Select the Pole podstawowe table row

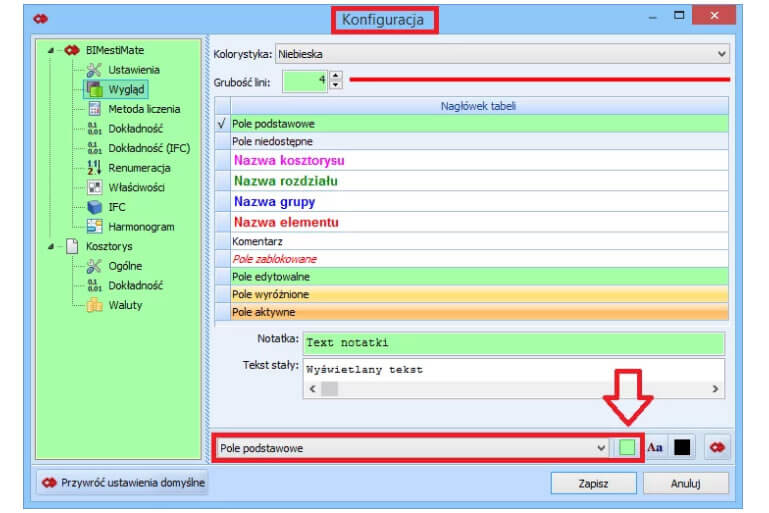pyautogui.click(x=479, y=124)
